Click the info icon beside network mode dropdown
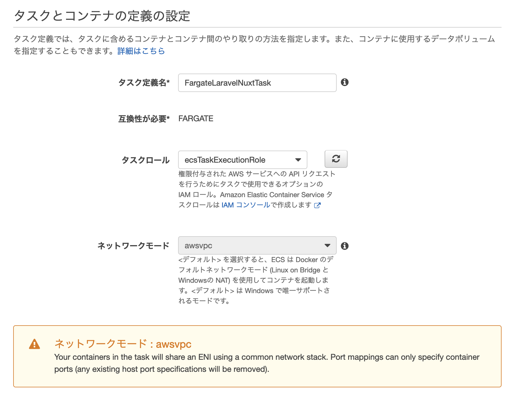This screenshot has height=400, width=532. tap(344, 246)
